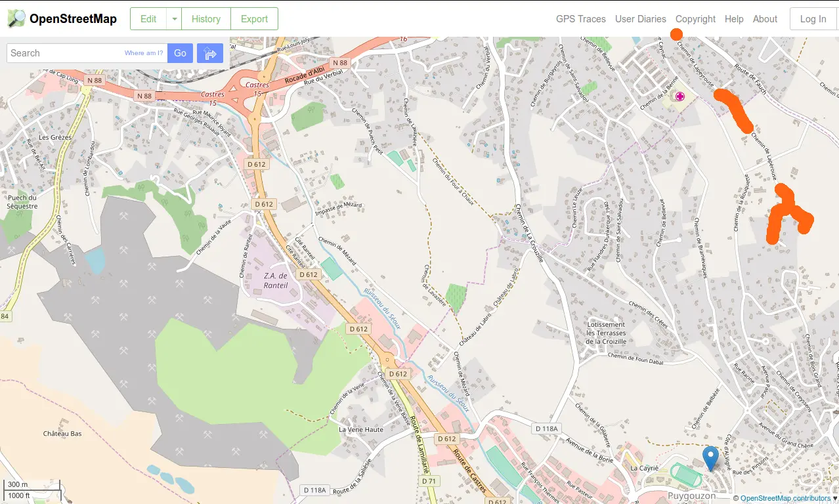This screenshot has width=839, height=504.
Task: Click the N 88 road shield near Castres
Action: [144, 96]
